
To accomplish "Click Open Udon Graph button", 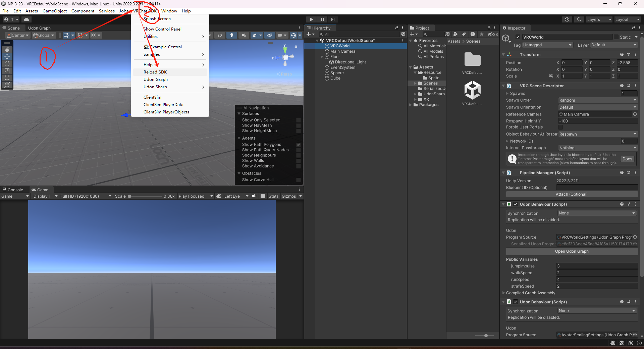I will pyautogui.click(x=572, y=251).
